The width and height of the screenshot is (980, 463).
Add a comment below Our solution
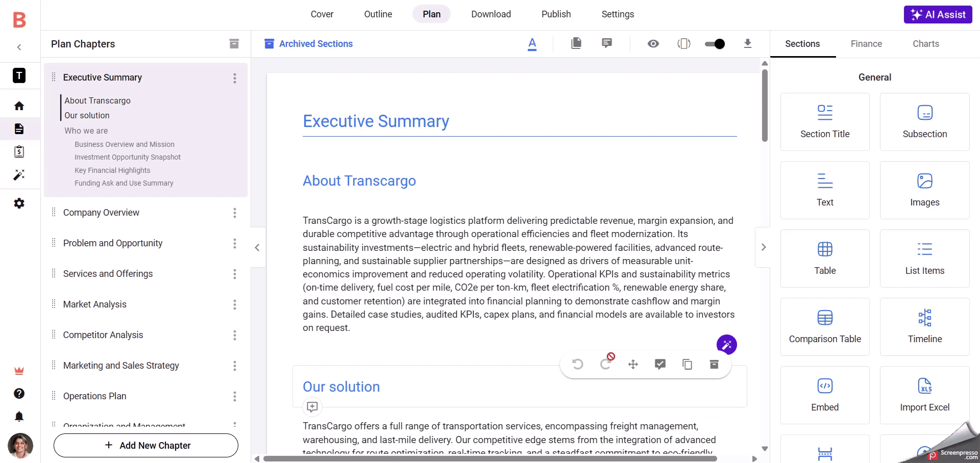point(312,407)
